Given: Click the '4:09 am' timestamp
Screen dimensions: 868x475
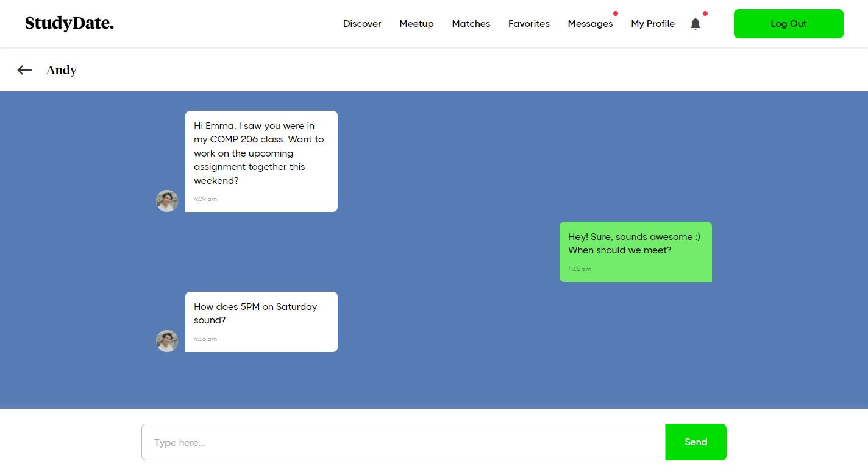Looking at the screenshot, I should [x=205, y=199].
